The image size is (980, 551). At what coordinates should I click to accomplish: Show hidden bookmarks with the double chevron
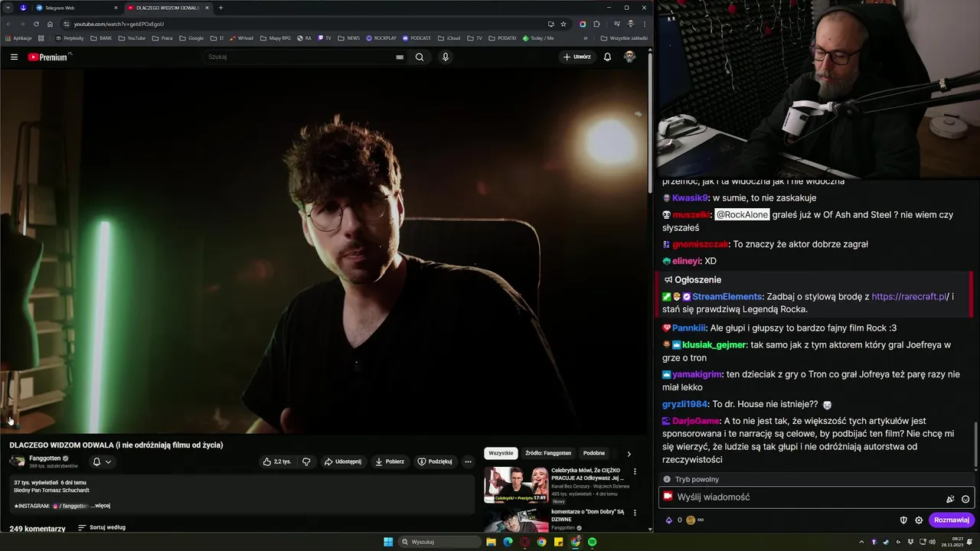586,37
